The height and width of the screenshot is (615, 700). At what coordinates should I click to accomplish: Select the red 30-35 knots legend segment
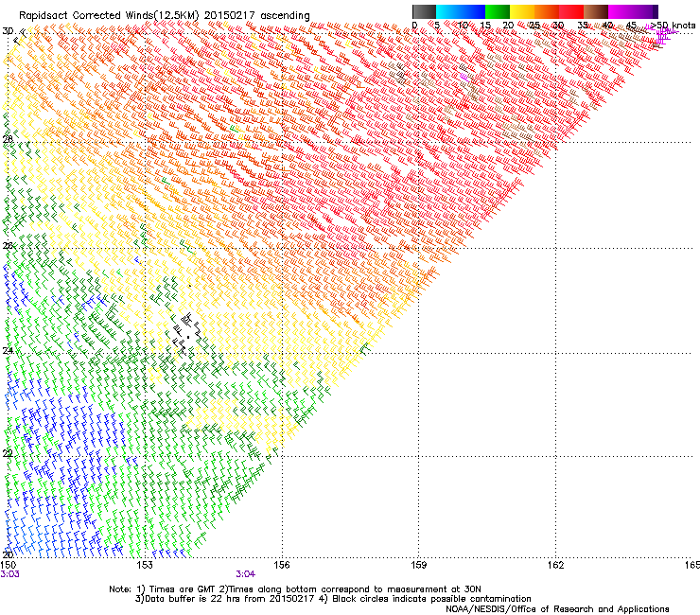(x=571, y=11)
